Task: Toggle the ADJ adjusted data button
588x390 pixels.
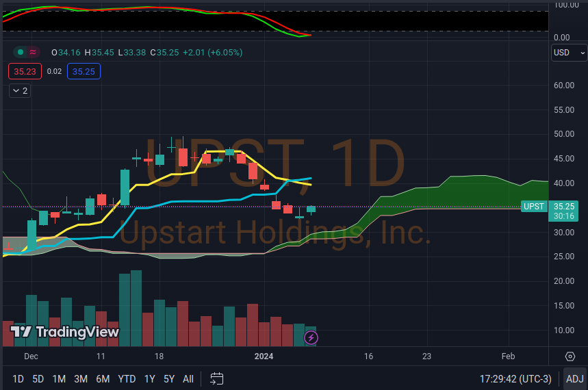Action: (x=574, y=379)
